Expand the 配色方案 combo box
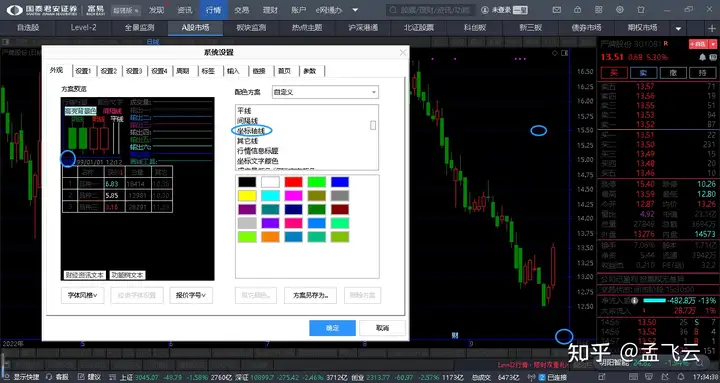The image size is (720, 383). pos(325,92)
